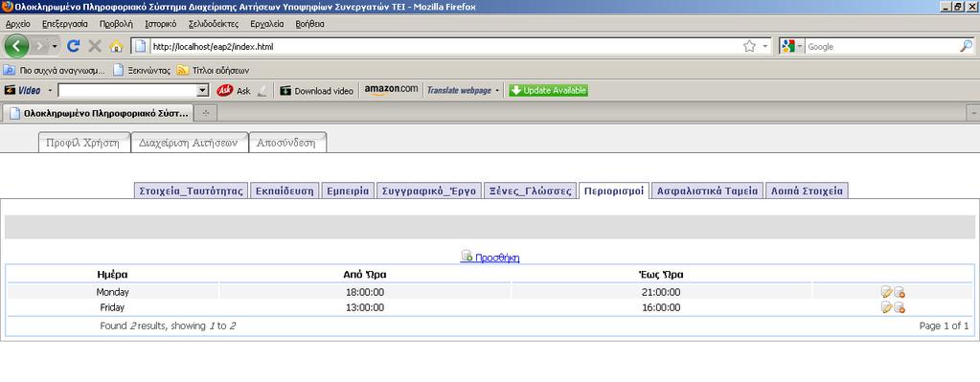Go to the home page icon

click(116, 46)
